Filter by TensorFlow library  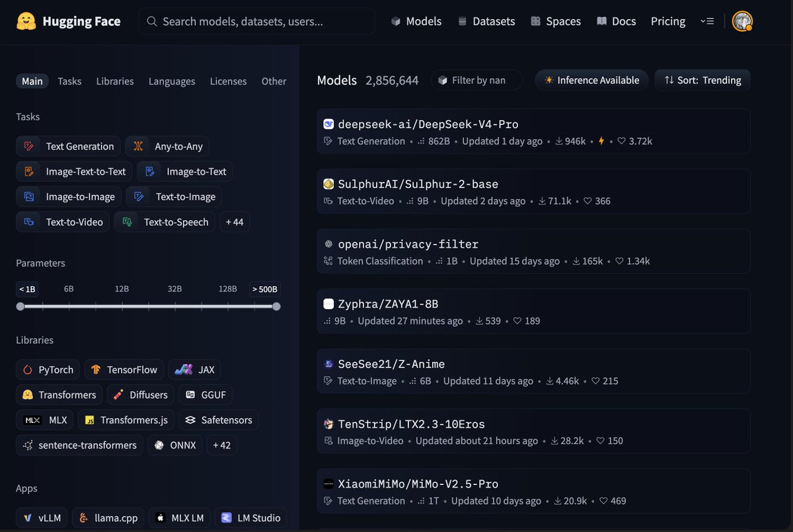pos(124,369)
